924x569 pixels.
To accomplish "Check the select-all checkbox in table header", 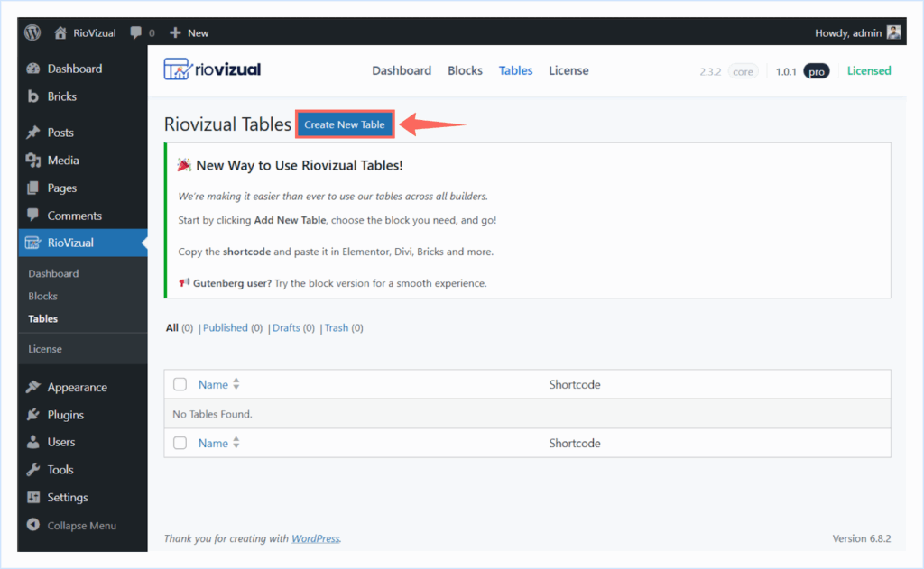I will click(180, 384).
